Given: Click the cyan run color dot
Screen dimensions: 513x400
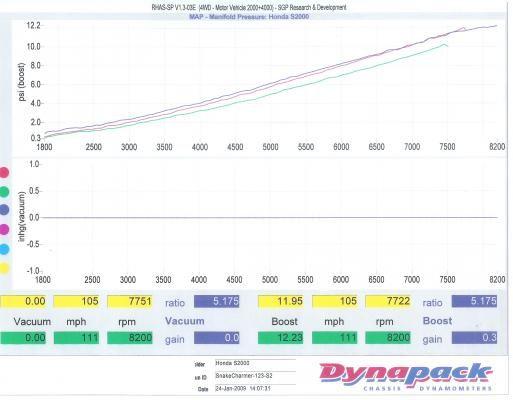Looking at the screenshot, I should click(x=4, y=249).
